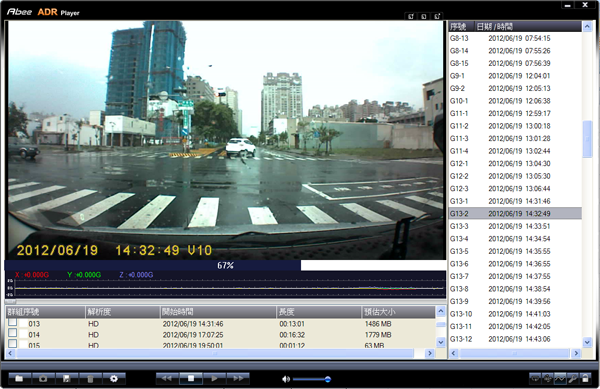
Task: Adjust the volume slider handle
Action: click(328, 379)
